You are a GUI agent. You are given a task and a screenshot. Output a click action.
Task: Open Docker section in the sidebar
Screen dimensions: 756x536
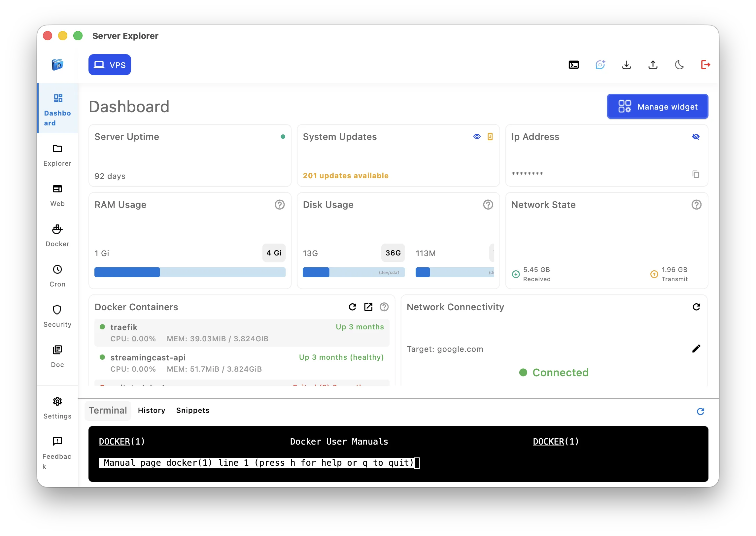[57, 236]
